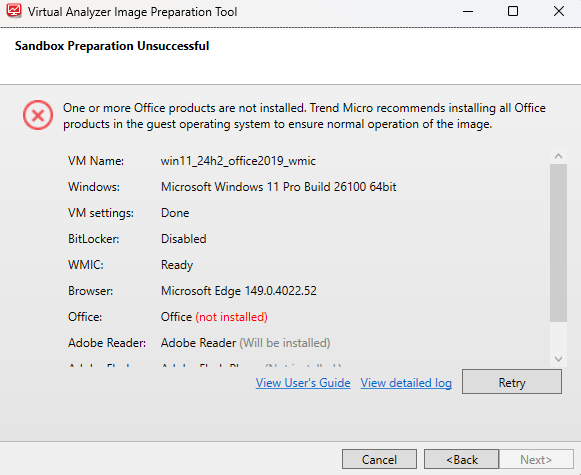Open the View detailed log link
Viewport: 581px width, 475px height.
click(x=406, y=383)
